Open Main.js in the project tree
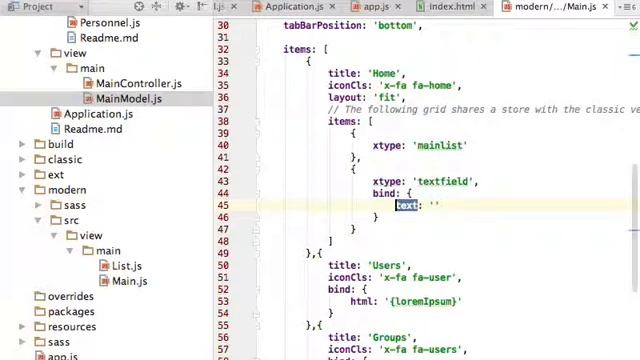This screenshot has width=640, height=360. (x=130, y=281)
